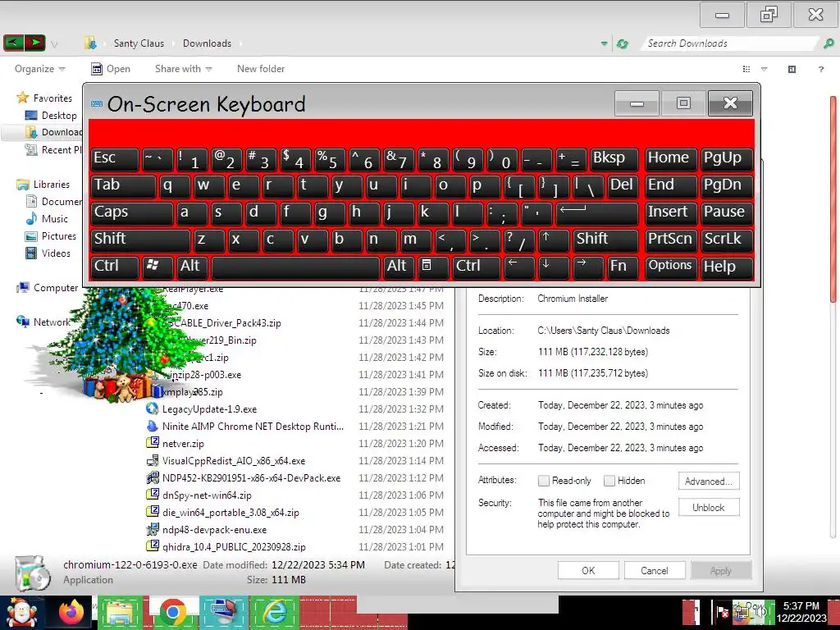Expand the address bar history dropdown
840x630 pixels.
click(605, 44)
